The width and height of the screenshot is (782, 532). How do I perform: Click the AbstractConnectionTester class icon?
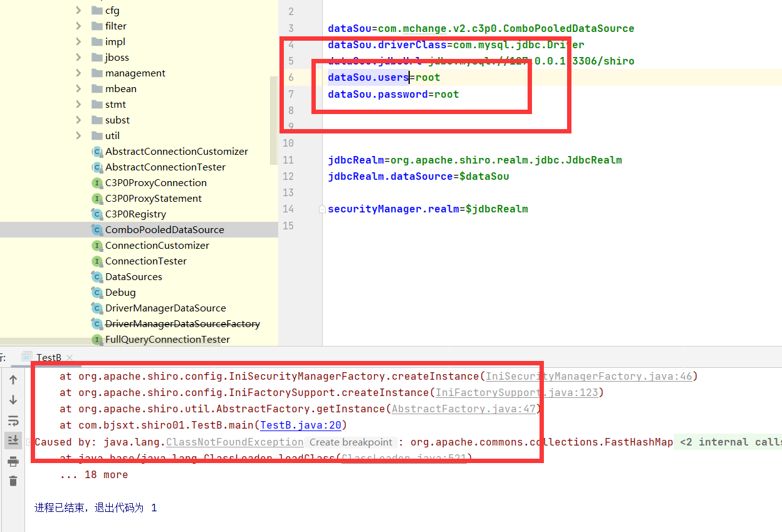96,167
